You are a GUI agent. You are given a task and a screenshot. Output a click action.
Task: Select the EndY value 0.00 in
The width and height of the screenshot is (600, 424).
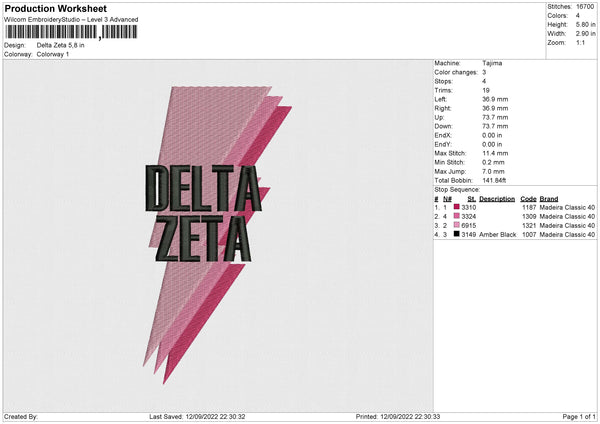click(492, 145)
